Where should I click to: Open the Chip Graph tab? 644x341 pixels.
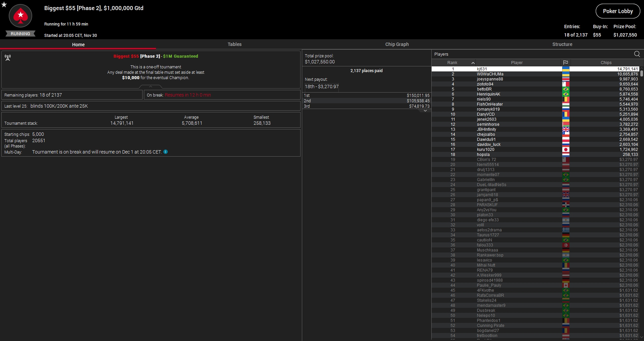[x=397, y=44]
